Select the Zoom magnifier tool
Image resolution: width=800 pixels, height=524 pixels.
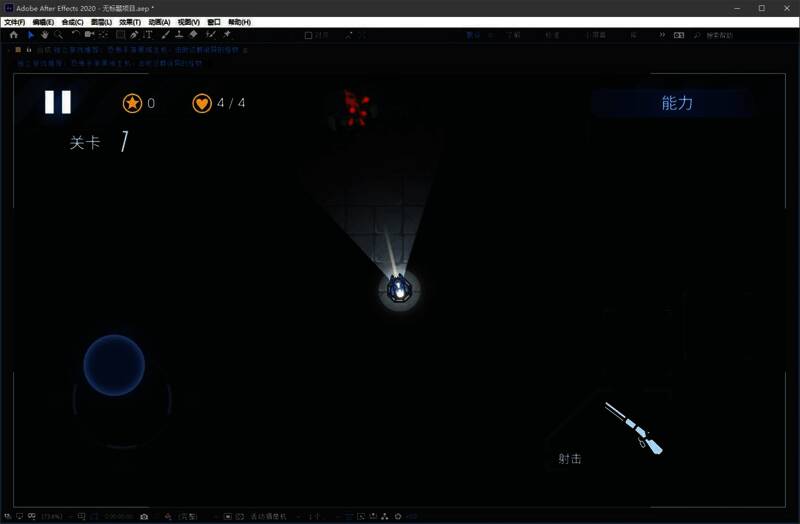tap(59, 35)
